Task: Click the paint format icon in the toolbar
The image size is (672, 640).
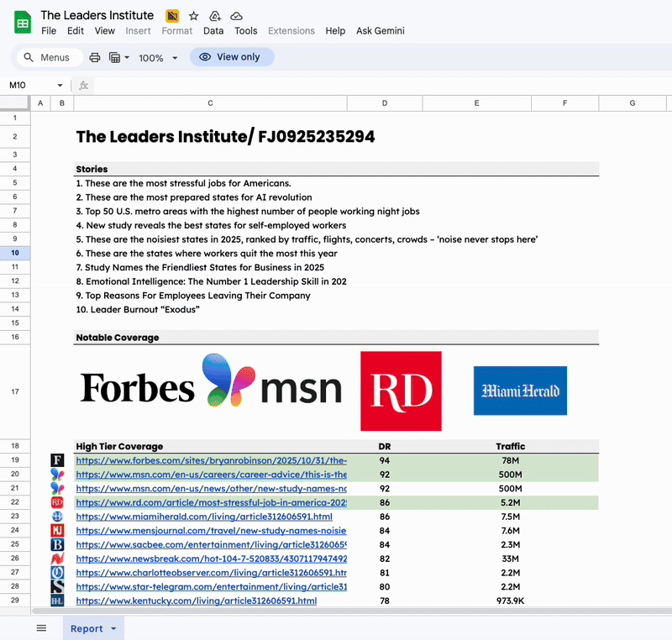Action: (171, 15)
